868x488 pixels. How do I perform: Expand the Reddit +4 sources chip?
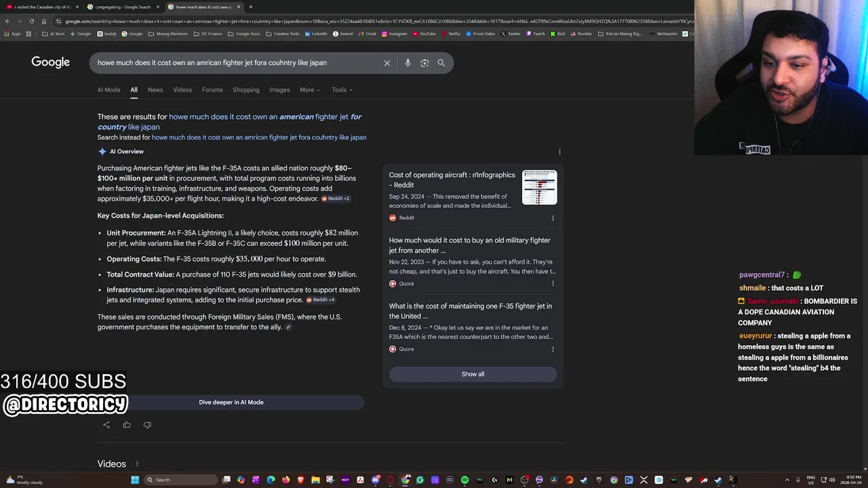coord(320,300)
